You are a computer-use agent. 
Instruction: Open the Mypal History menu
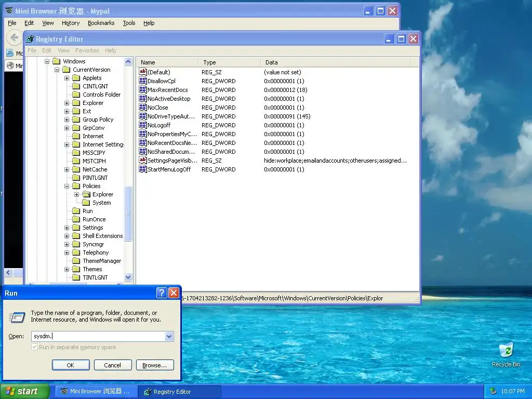[71, 23]
